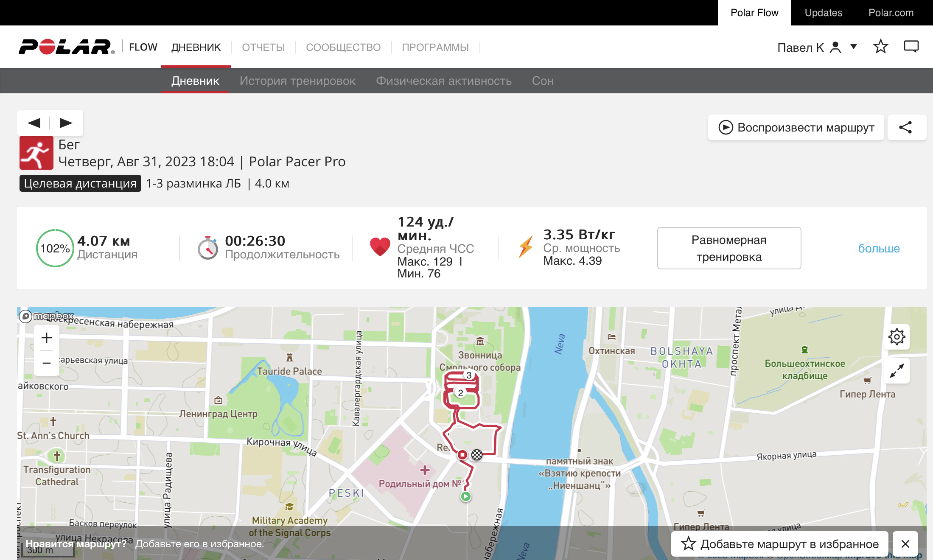Click the lightning power icon

(526, 247)
